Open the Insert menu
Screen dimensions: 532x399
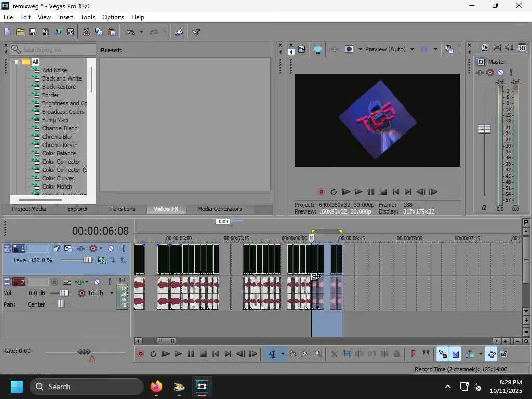(x=65, y=17)
